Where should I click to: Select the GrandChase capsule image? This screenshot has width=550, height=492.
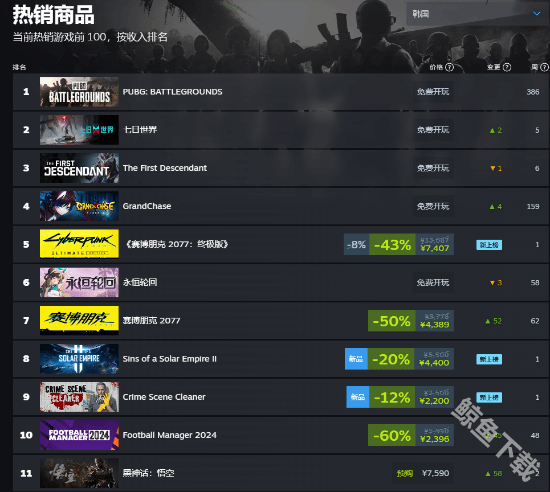79,206
